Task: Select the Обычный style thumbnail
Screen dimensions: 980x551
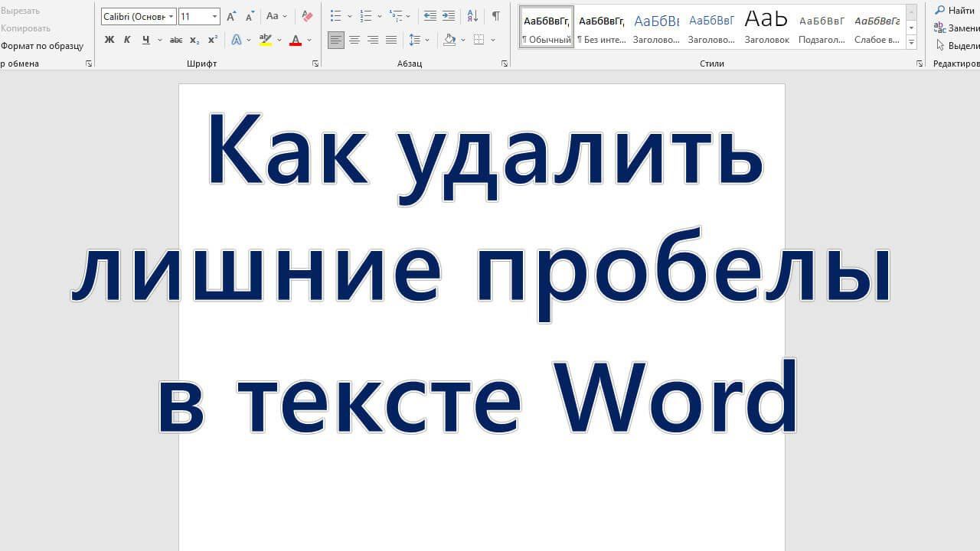Action: pyautogui.click(x=547, y=28)
